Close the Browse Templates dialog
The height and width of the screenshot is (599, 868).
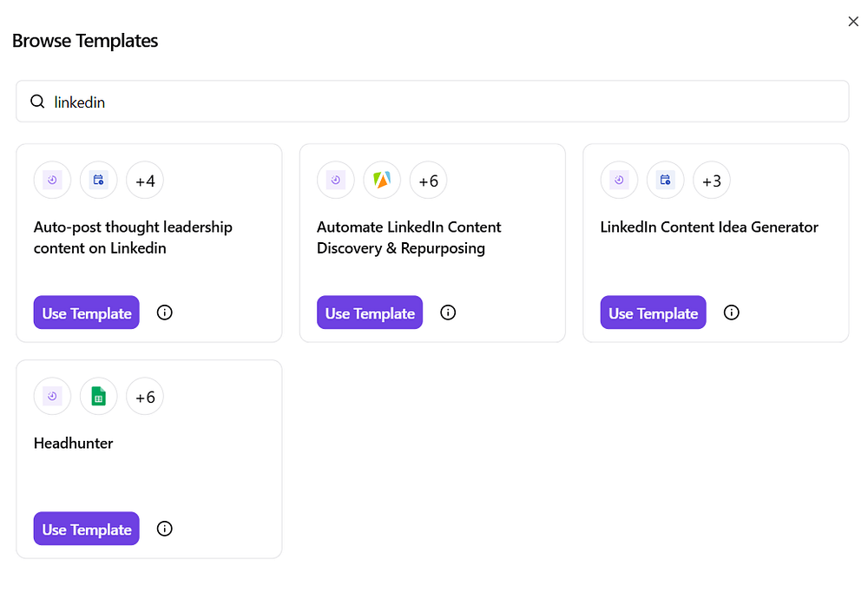[852, 22]
